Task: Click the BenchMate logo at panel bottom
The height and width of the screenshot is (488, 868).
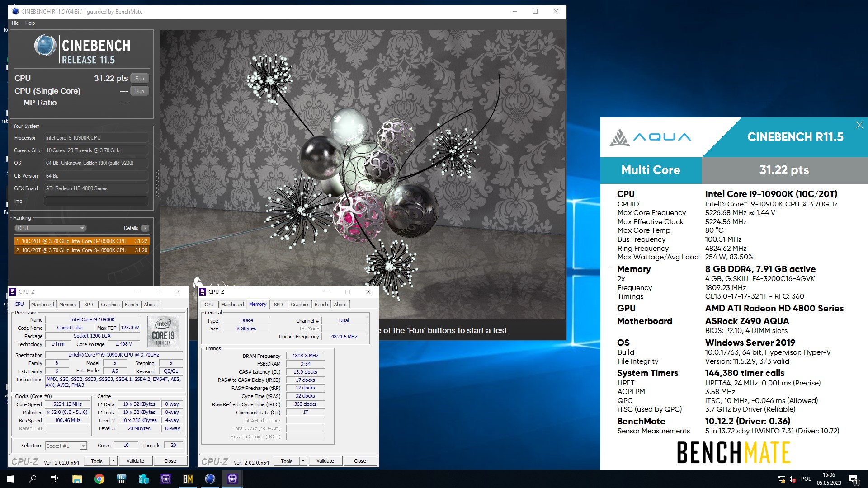Action: (x=733, y=452)
